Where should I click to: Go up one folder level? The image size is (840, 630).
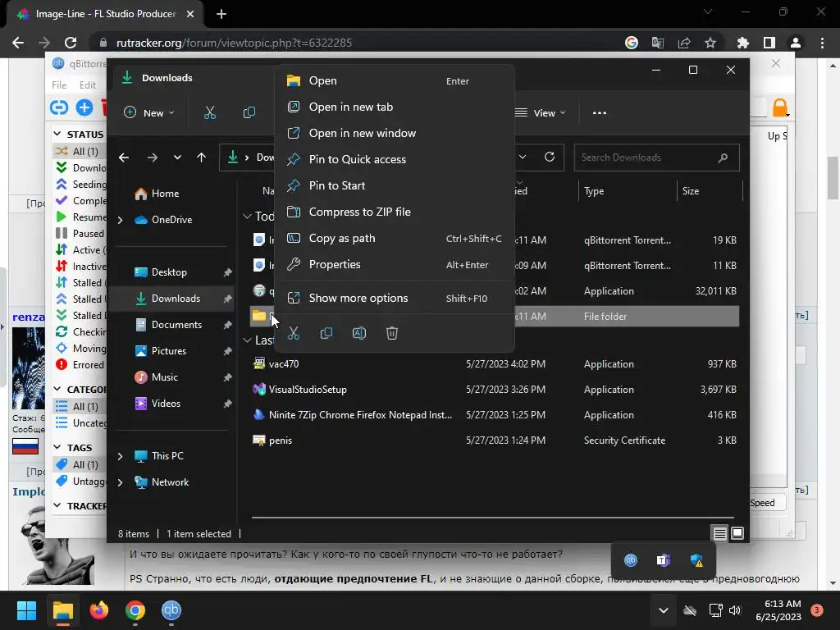click(202, 157)
